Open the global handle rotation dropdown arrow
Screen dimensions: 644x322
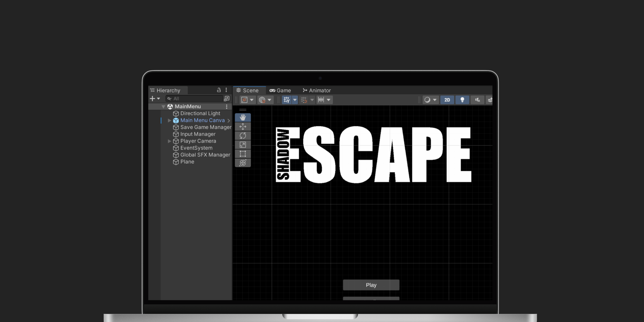(x=269, y=100)
